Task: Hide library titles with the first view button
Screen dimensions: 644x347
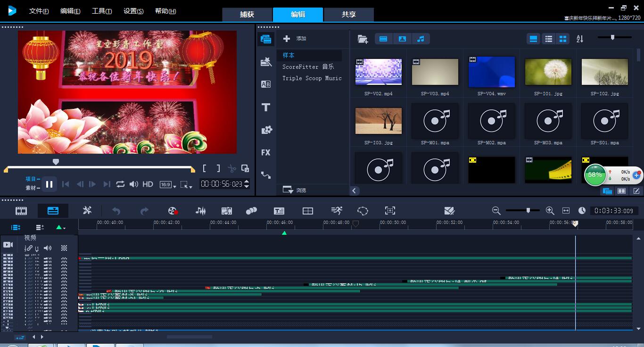Action: click(x=533, y=39)
